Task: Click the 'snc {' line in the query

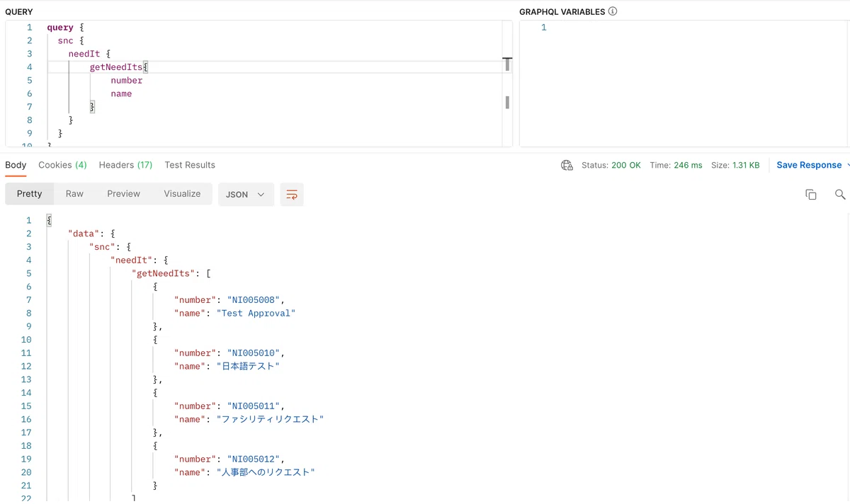Action: [71, 40]
